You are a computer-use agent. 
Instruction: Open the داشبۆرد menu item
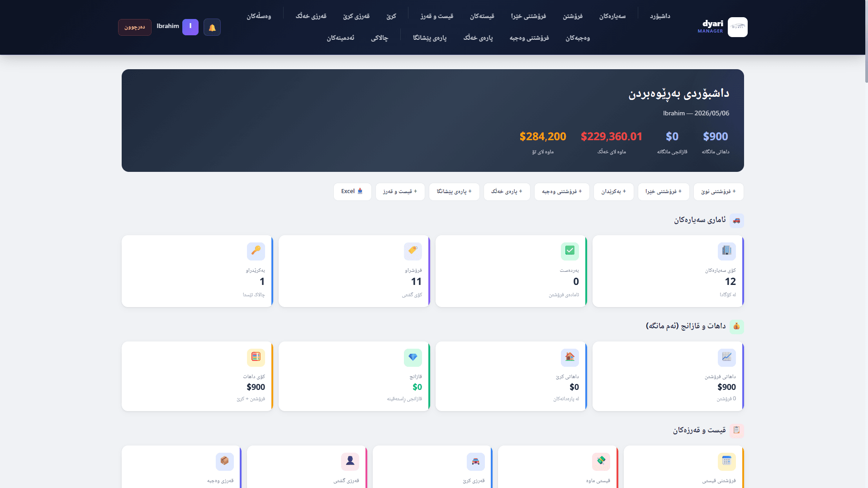(x=660, y=16)
